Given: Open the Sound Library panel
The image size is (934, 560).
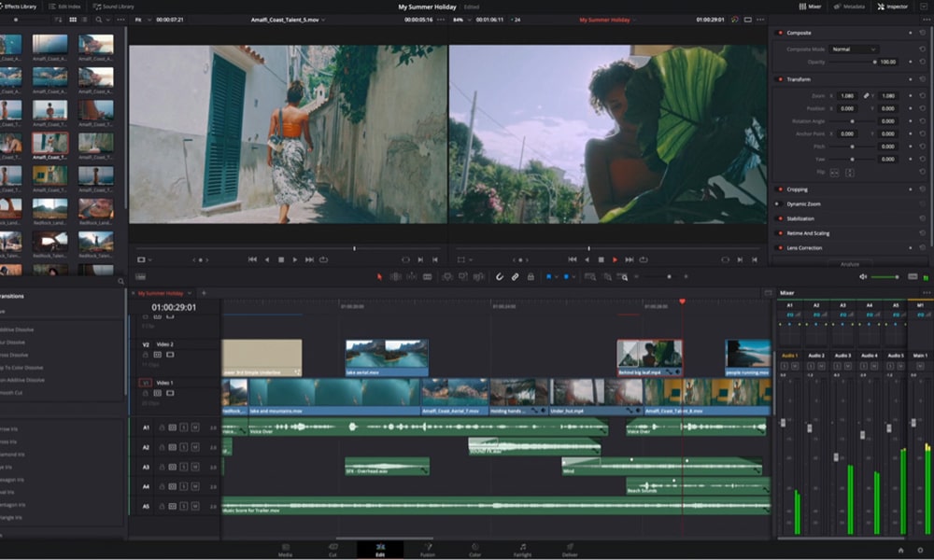Looking at the screenshot, I should pyautogui.click(x=113, y=7).
